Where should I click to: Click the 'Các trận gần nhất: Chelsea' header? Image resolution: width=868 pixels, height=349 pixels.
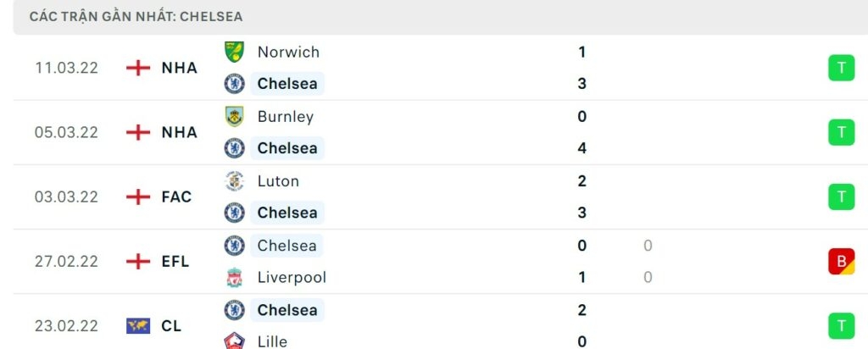(x=136, y=17)
